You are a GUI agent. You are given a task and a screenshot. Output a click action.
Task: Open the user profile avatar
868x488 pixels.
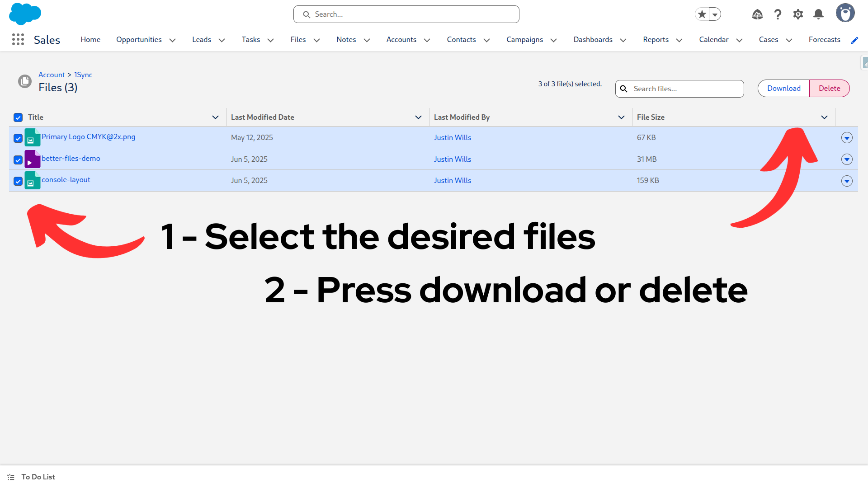tap(845, 13)
